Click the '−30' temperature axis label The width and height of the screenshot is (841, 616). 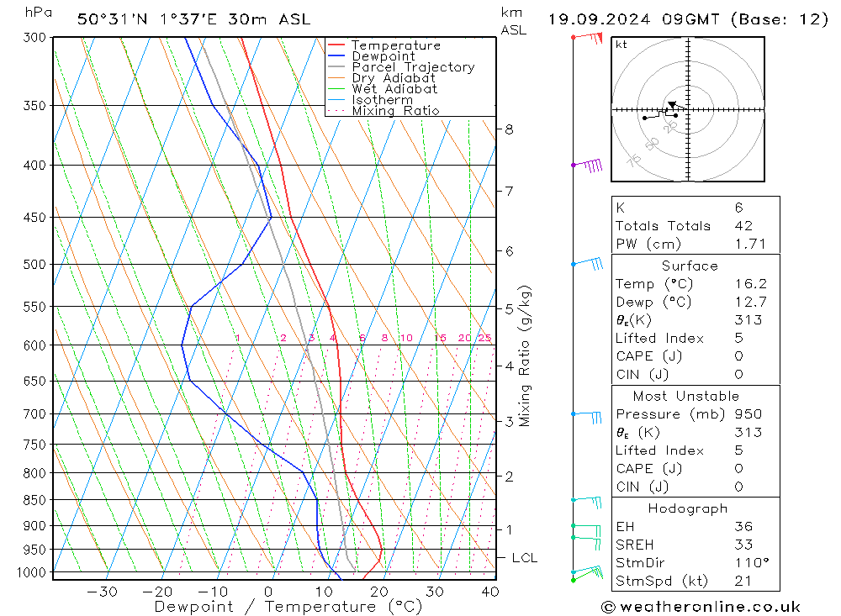click(x=102, y=592)
